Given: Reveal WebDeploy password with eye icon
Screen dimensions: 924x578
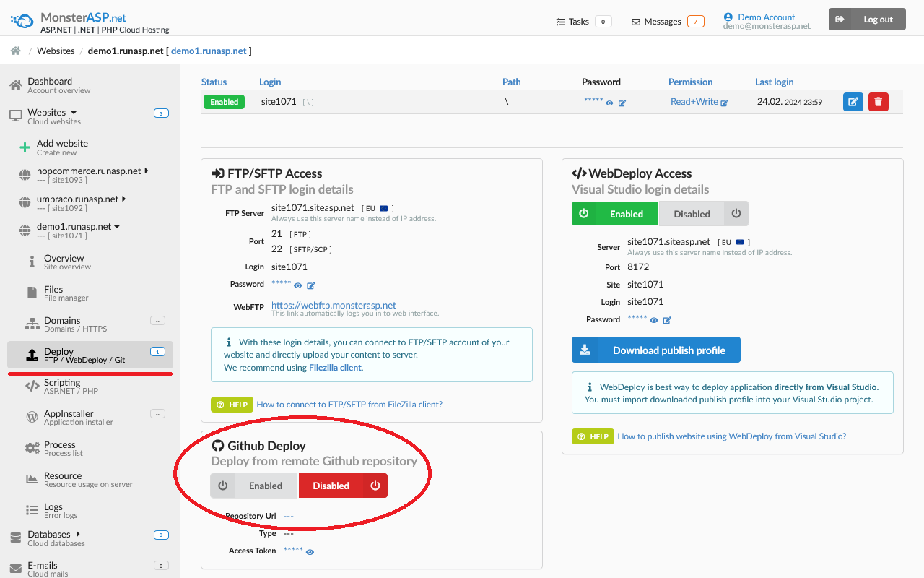Looking at the screenshot, I should [654, 320].
